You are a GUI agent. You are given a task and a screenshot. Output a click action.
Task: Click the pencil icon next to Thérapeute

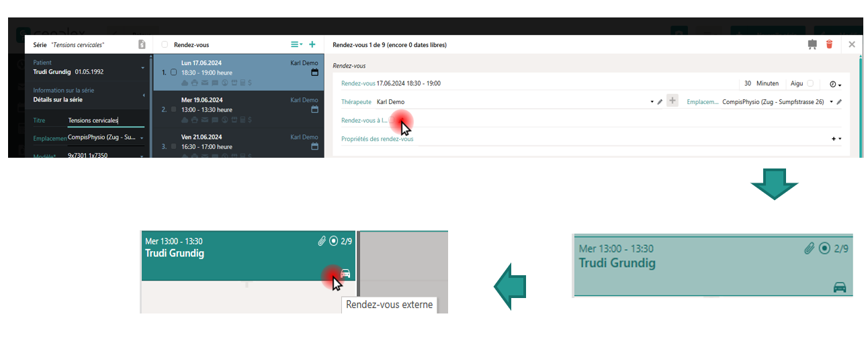pyautogui.click(x=660, y=102)
